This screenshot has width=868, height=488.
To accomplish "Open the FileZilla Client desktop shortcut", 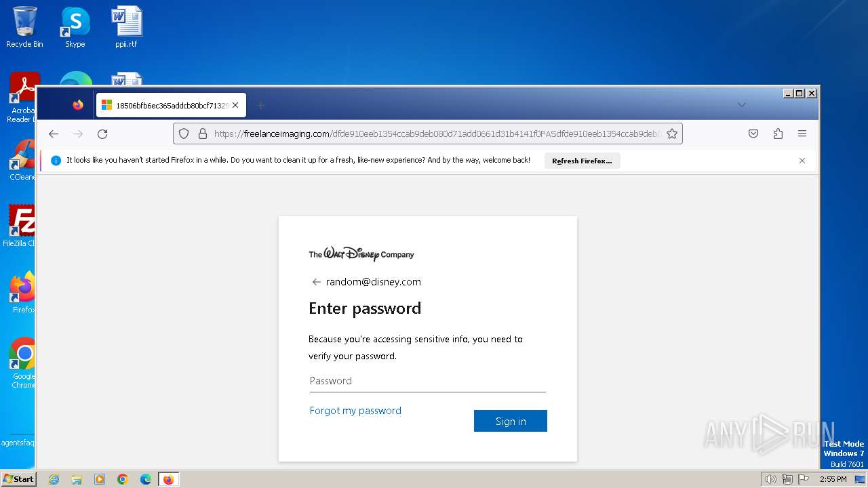I will (x=20, y=226).
